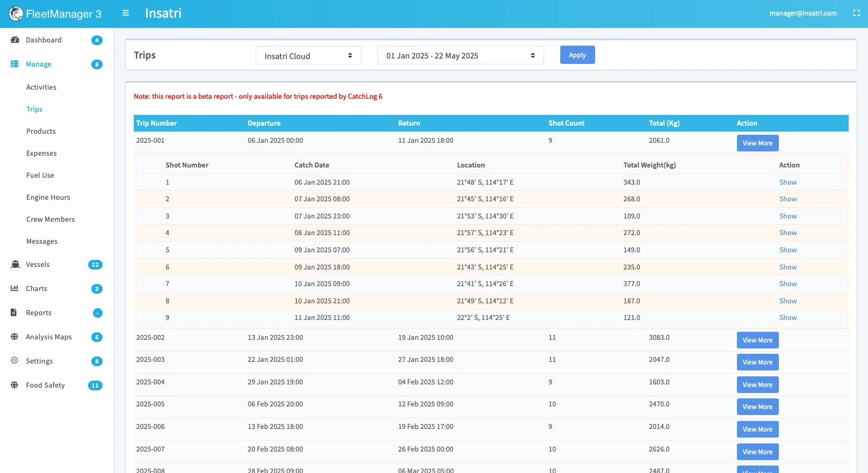Viewport: 868px width, 473px height.
Task: Click the Vessels ship icon
Action: (x=15, y=265)
